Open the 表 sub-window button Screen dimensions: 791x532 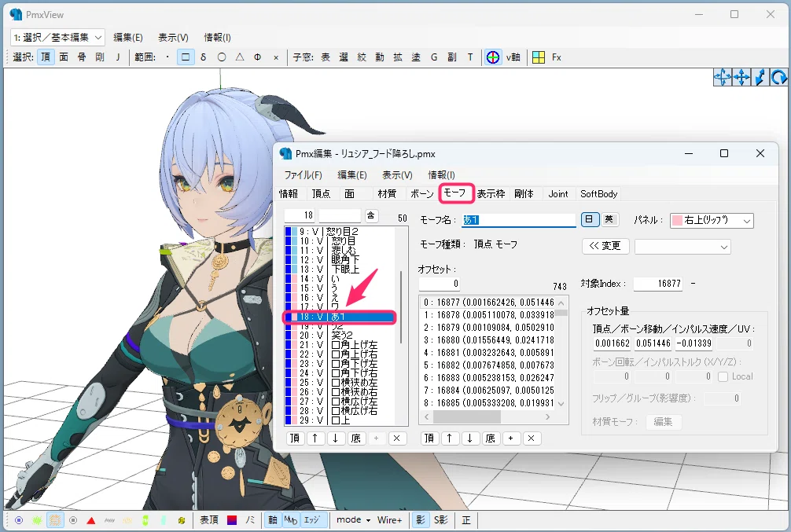pos(326,57)
